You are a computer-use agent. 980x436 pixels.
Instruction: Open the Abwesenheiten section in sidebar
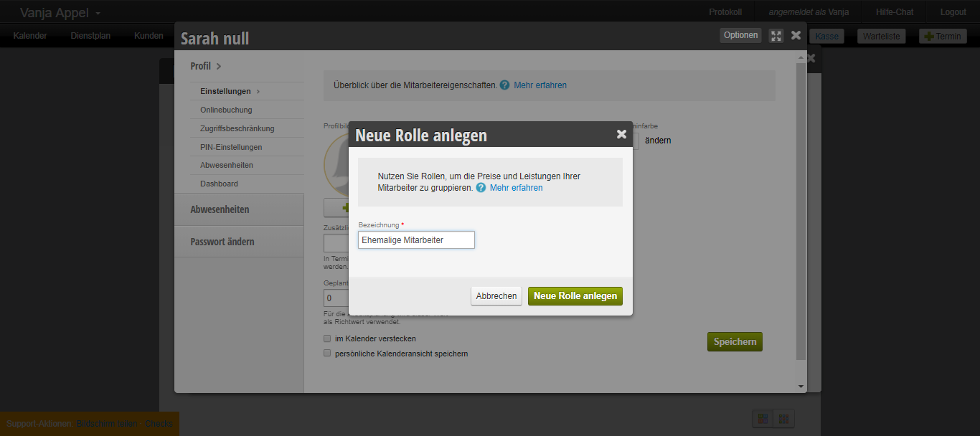[220, 209]
